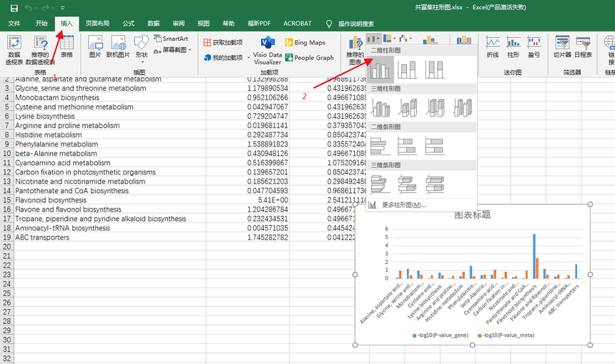Click the Save icon in title bar
Screen dimensions: 615x364
coord(14,8)
